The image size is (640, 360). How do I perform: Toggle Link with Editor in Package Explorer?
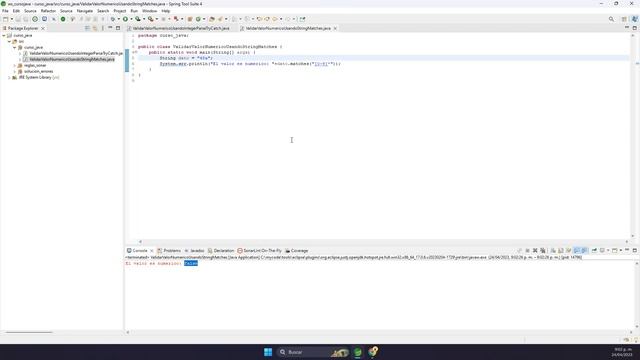pyautogui.click(x=95, y=28)
